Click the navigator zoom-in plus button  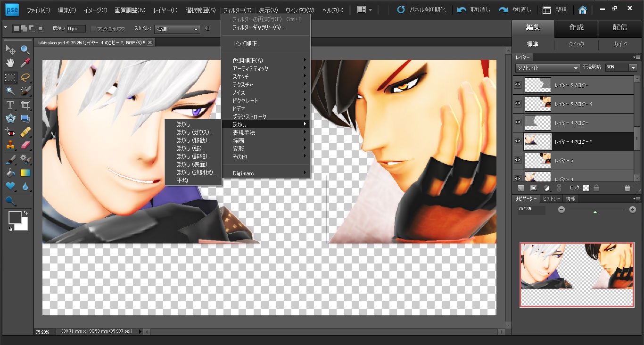[633, 210]
